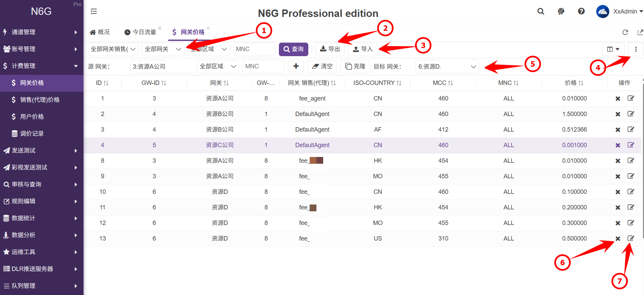Delete row ID 12 with price 0.300000
Image resolution: width=644 pixels, height=295 pixels.
pos(618,223)
